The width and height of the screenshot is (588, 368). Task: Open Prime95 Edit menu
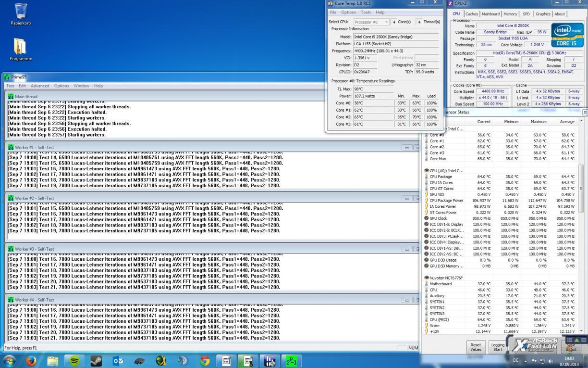click(23, 86)
